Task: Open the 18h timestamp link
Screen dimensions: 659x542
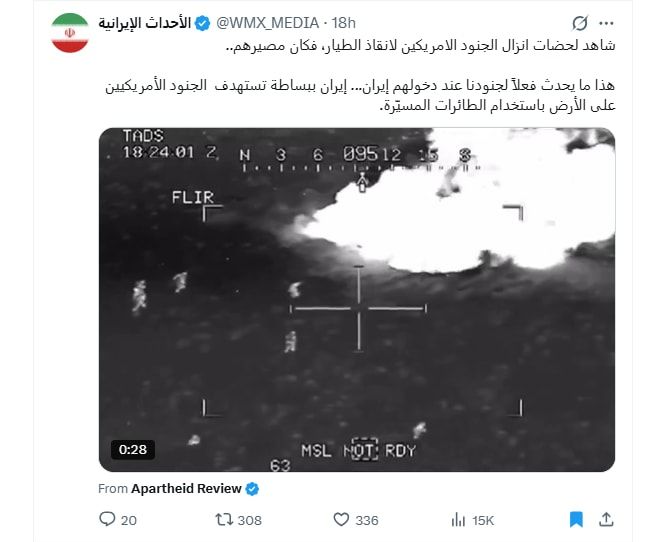Action: (x=343, y=23)
